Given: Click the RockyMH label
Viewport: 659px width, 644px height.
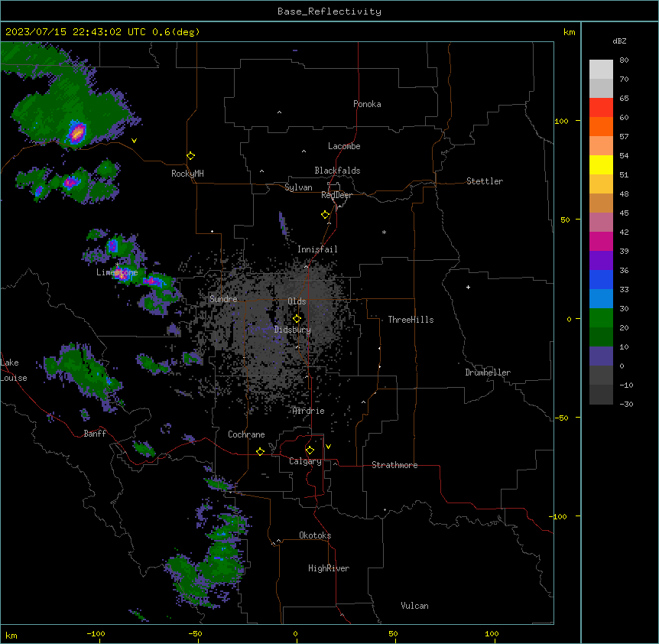Looking at the screenshot, I should (x=187, y=174).
